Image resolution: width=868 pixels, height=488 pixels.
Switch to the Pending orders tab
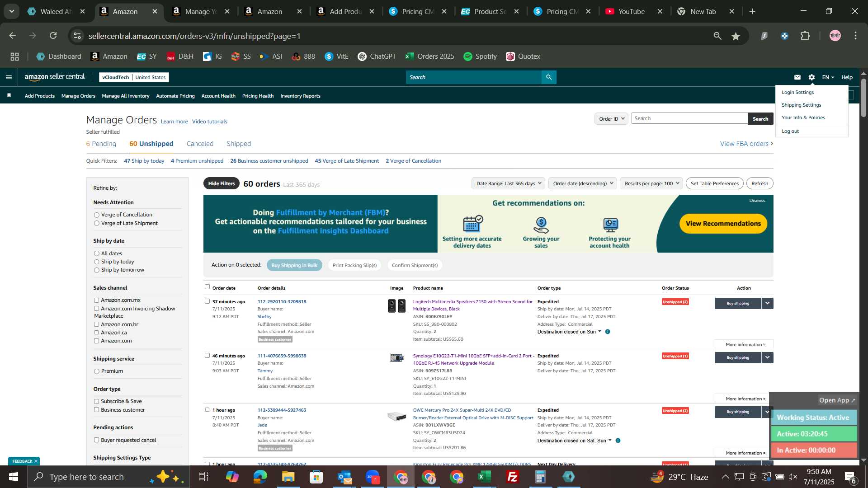101,144
